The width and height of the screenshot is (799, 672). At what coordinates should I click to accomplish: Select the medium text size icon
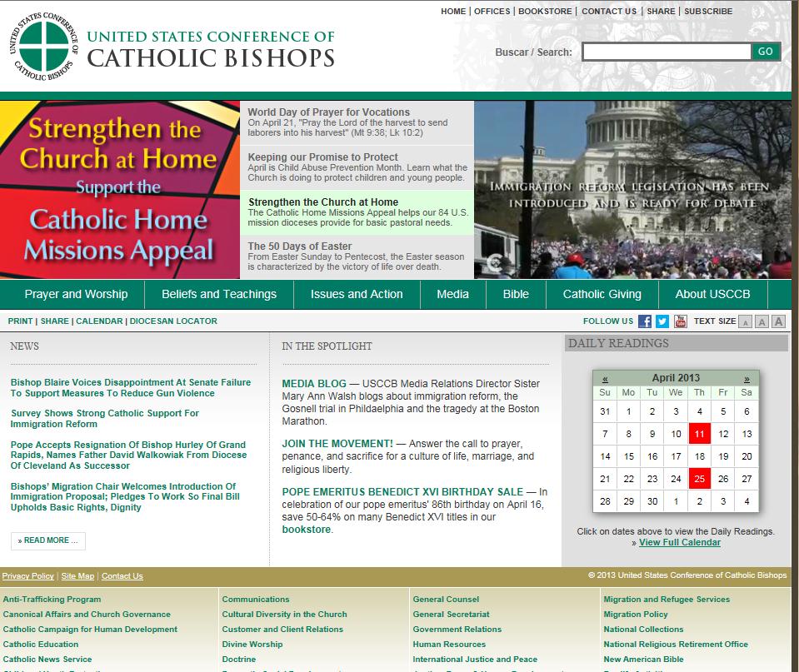tap(762, 322)
